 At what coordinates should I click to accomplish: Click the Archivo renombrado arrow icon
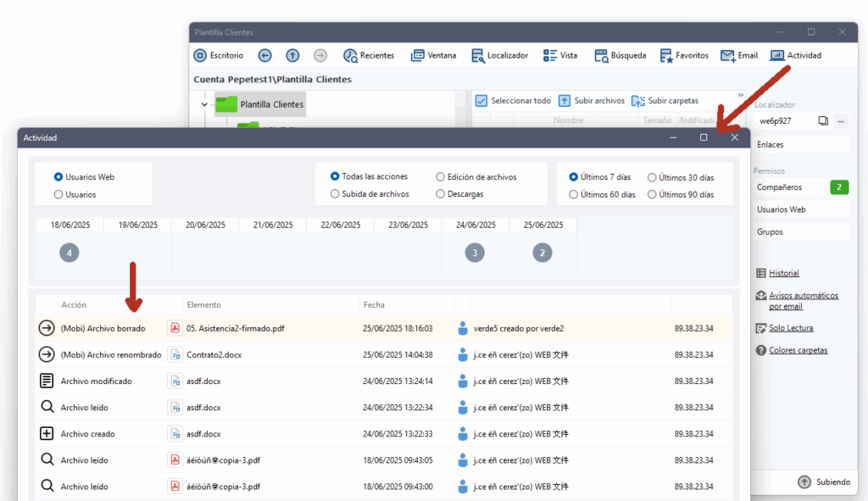click(47, 354)
